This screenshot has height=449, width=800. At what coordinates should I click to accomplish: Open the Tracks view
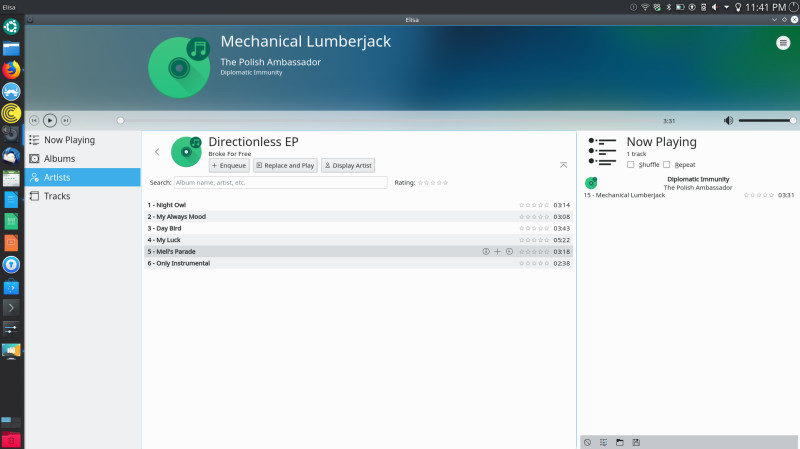[83, 196]
